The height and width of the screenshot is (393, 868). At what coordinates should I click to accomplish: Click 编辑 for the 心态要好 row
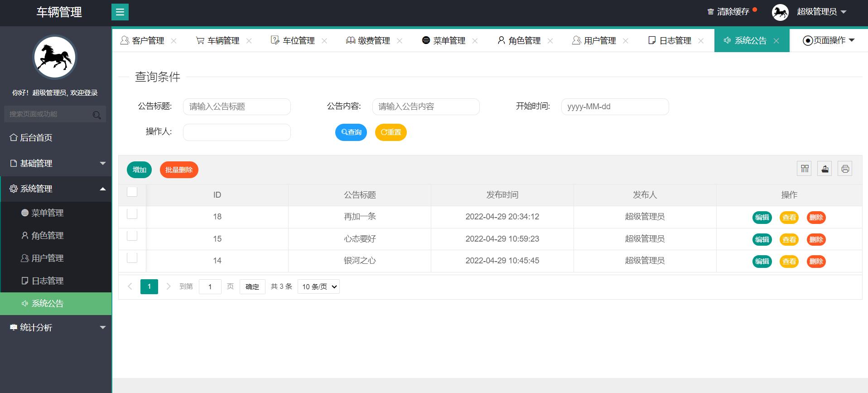pyautogui.click(x=762, y=239)
